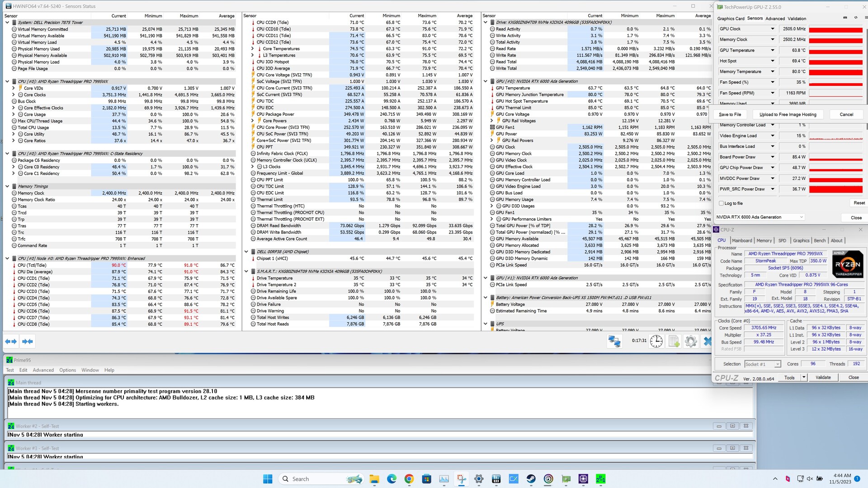Screen dimensions: 868x488
Task: Click the GPU-Z Reset button
Action: click(859, 203)
